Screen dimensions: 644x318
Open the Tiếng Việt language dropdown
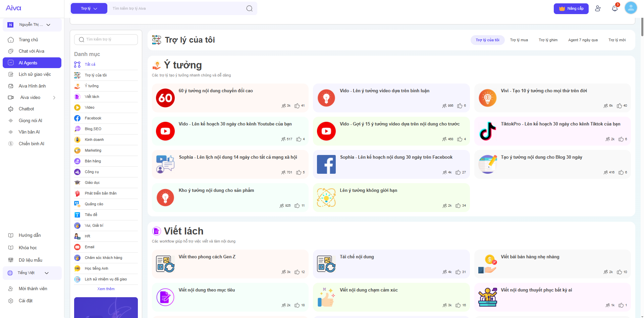tap(32, 273)
